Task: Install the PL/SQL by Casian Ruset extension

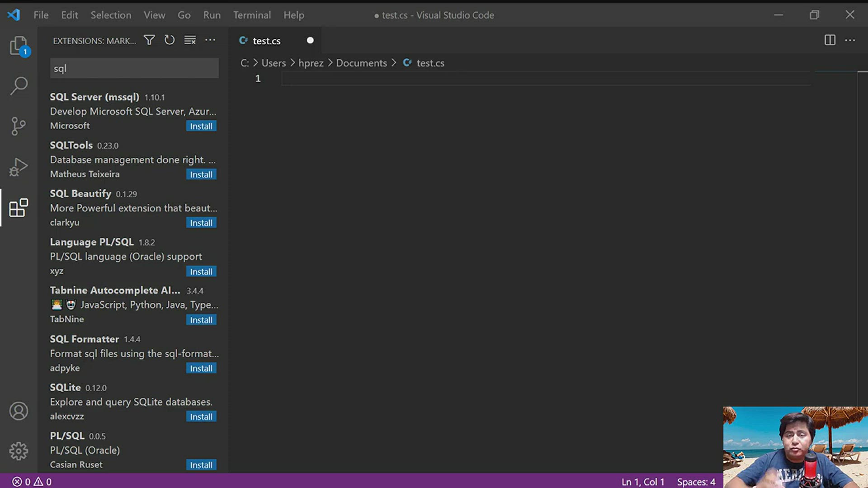Action: (201, 465)
